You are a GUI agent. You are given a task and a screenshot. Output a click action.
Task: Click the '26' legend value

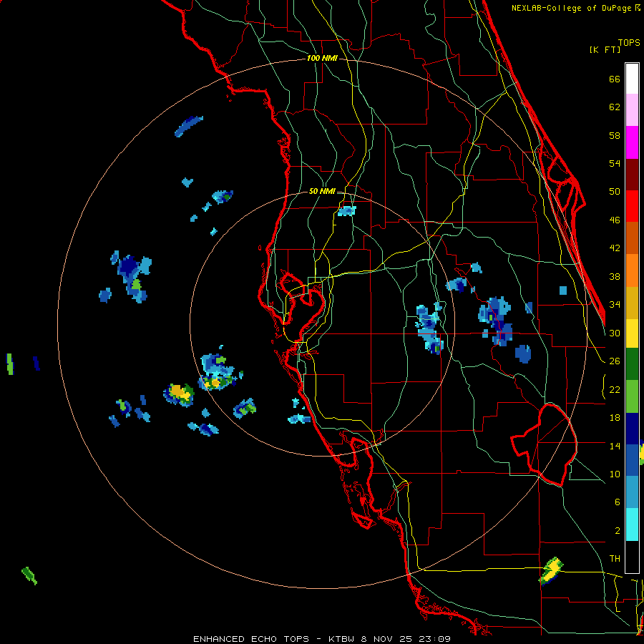[615, 361]
